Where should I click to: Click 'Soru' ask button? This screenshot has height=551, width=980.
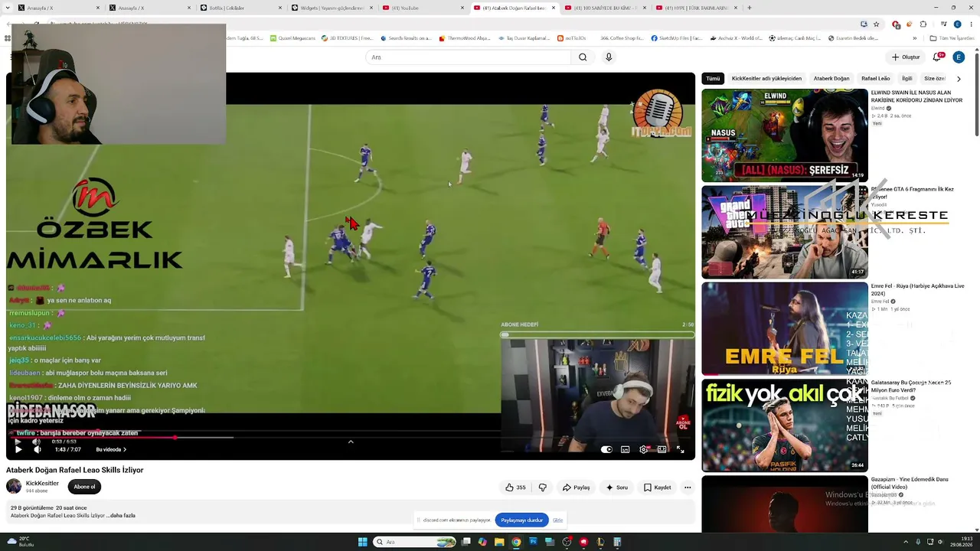(x=617, y=487)
